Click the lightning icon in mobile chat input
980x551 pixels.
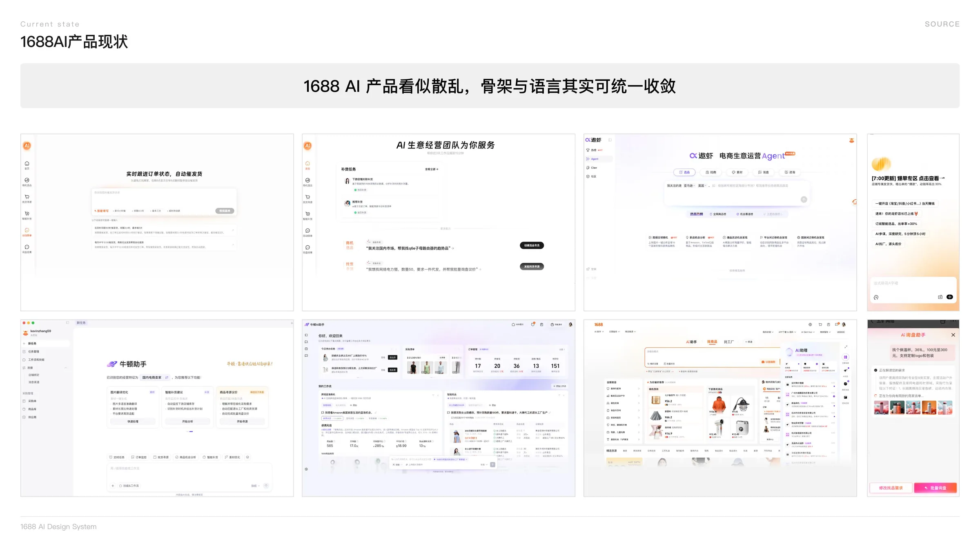(876, 298)
